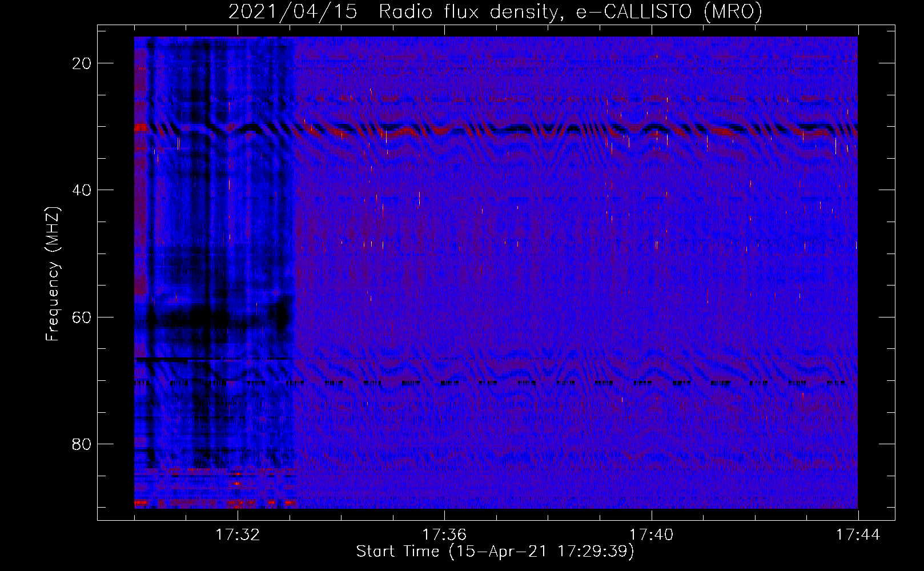Screen dimensions: 924x571
Task: Select the time tick label '17:44'
Action: point(858,534)
